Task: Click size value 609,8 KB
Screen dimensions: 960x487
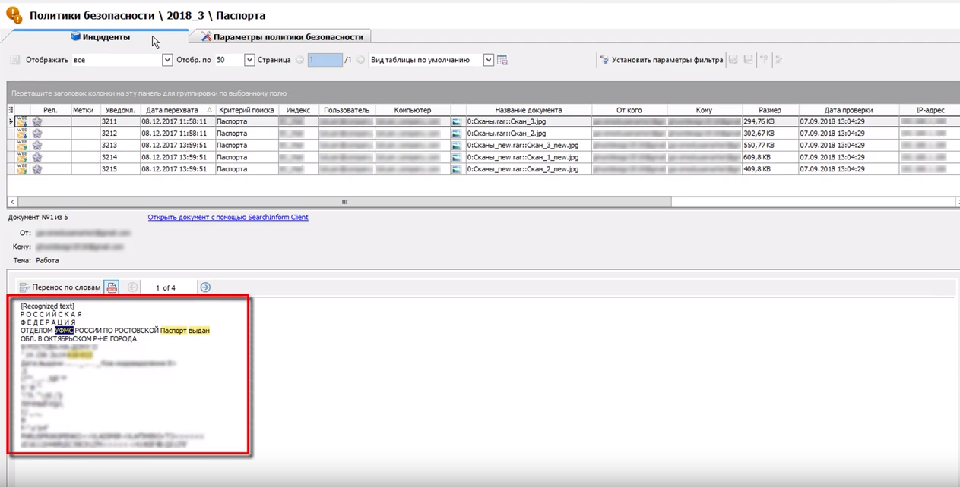Action: pyautogui.click(x=757, y=157)
